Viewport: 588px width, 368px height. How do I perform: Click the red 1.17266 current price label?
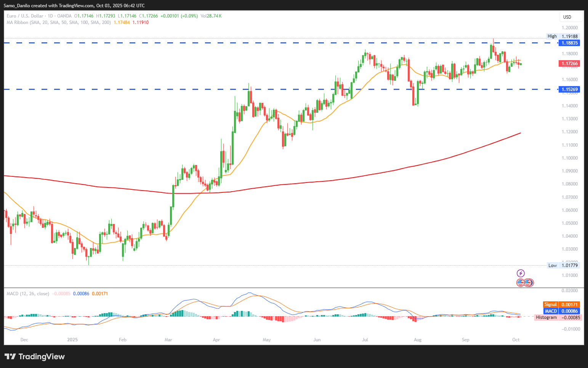tap(569, 64)
